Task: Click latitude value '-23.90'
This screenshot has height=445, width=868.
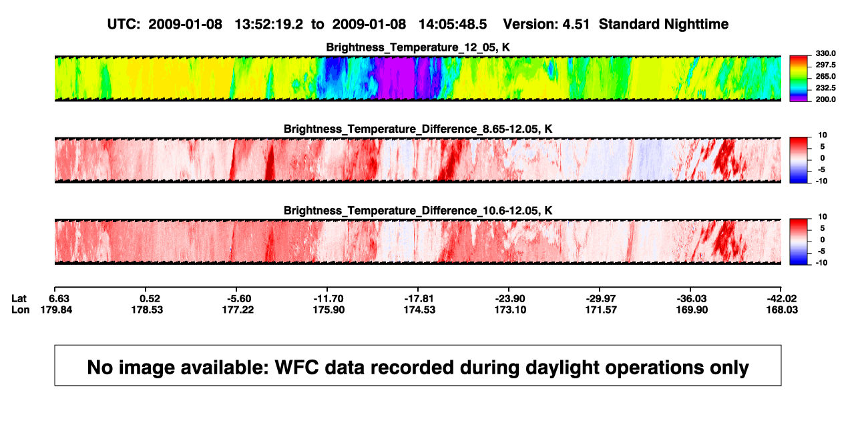Action: (509, 298)
